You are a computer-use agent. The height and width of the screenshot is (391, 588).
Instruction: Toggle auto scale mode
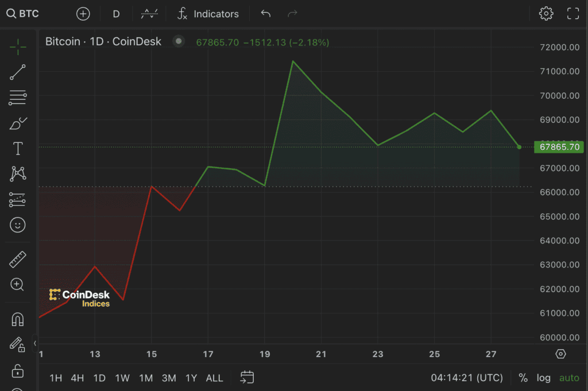pos(569,377)
